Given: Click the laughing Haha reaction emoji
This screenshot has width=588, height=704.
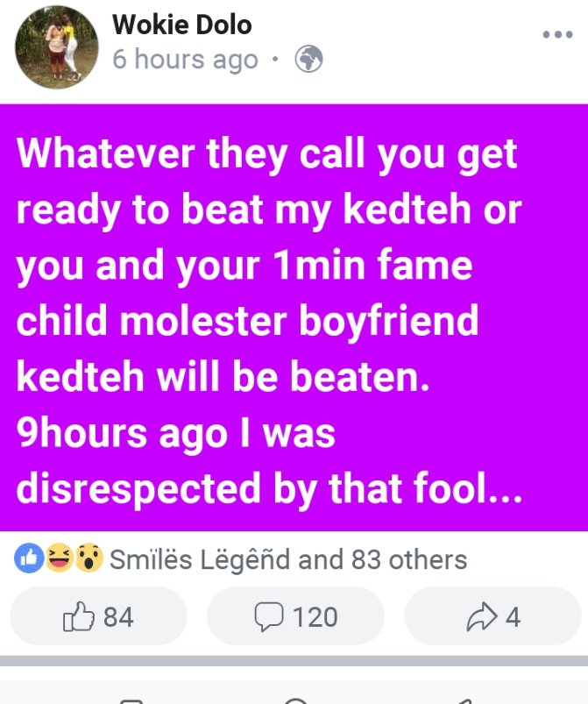Looking at the screenshot, I should pyautogui.click(x=58, y=558).
